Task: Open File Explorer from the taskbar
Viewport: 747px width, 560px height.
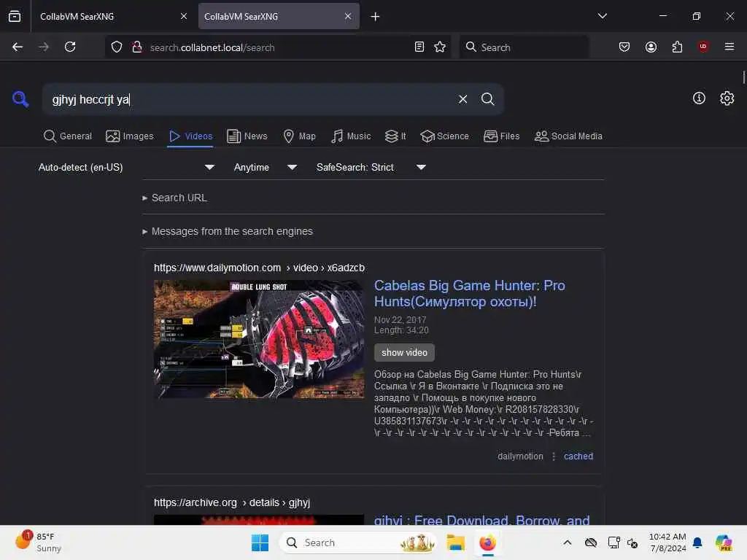Action: (x=455, y=542)
